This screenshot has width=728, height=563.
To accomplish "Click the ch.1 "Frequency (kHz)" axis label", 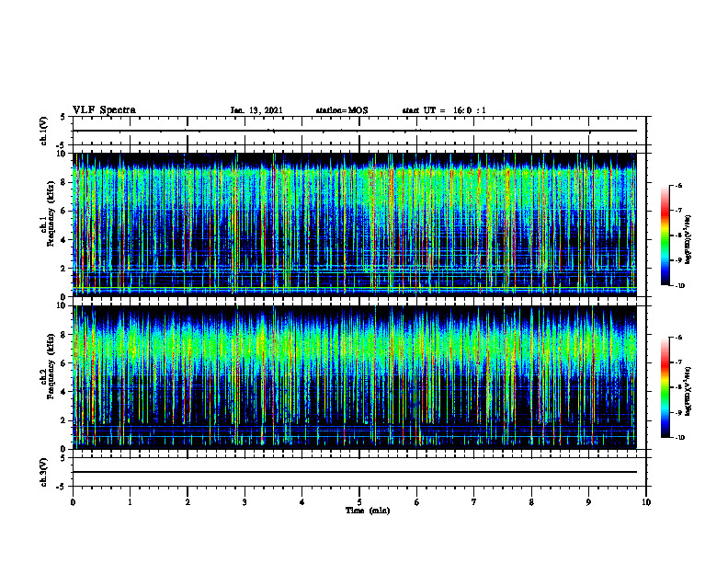I will [x=50, y=214].
